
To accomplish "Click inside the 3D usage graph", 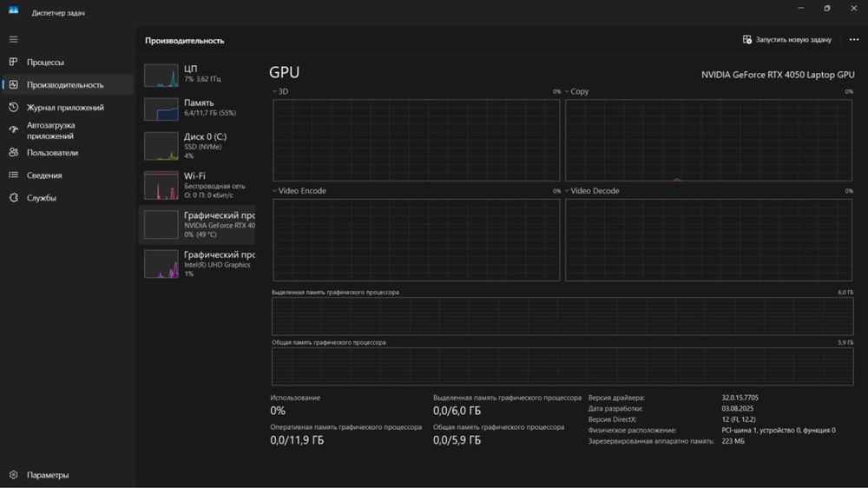I will coord(417,140).
